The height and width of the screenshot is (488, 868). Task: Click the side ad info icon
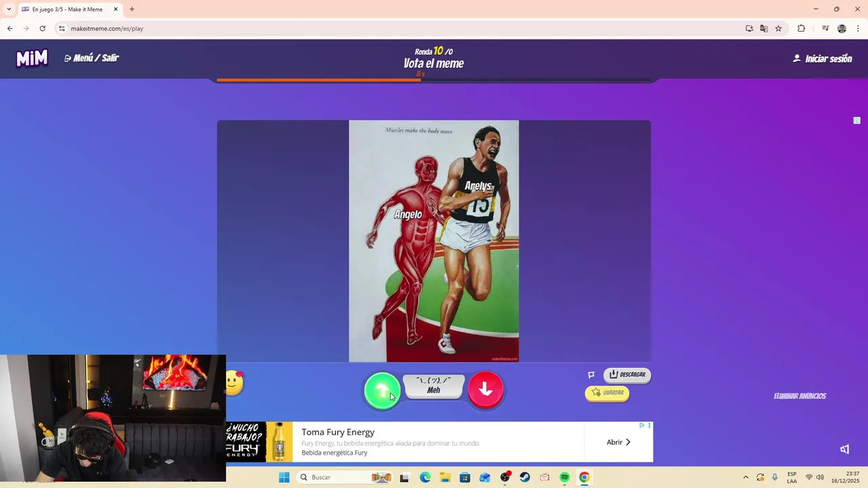pos(857,121)
